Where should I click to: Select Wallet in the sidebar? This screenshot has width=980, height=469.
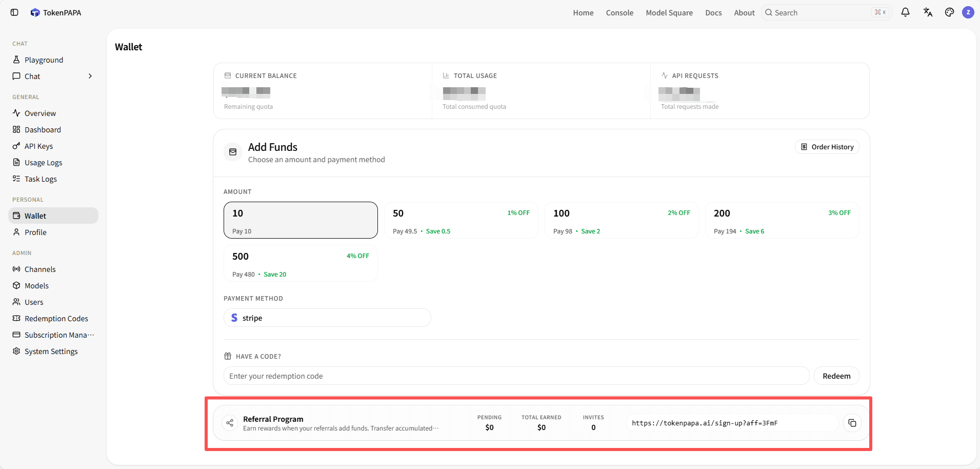coord(53,216)
